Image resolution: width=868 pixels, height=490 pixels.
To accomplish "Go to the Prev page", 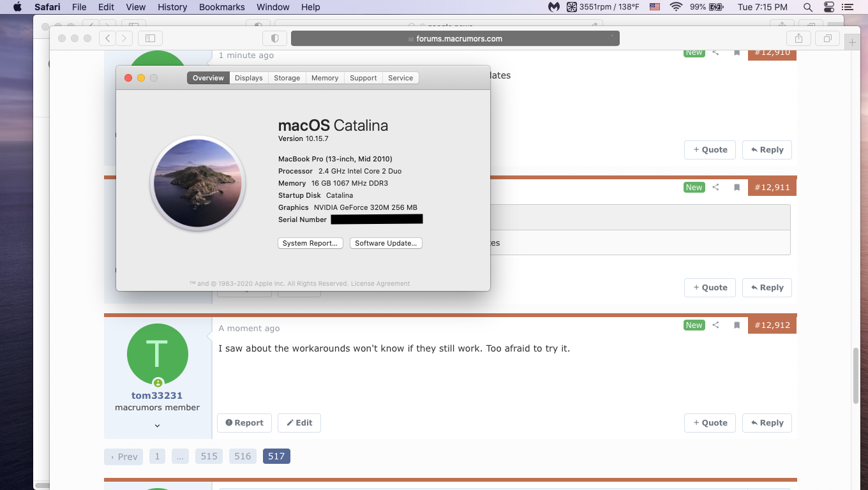I will (x=124, y=457).
